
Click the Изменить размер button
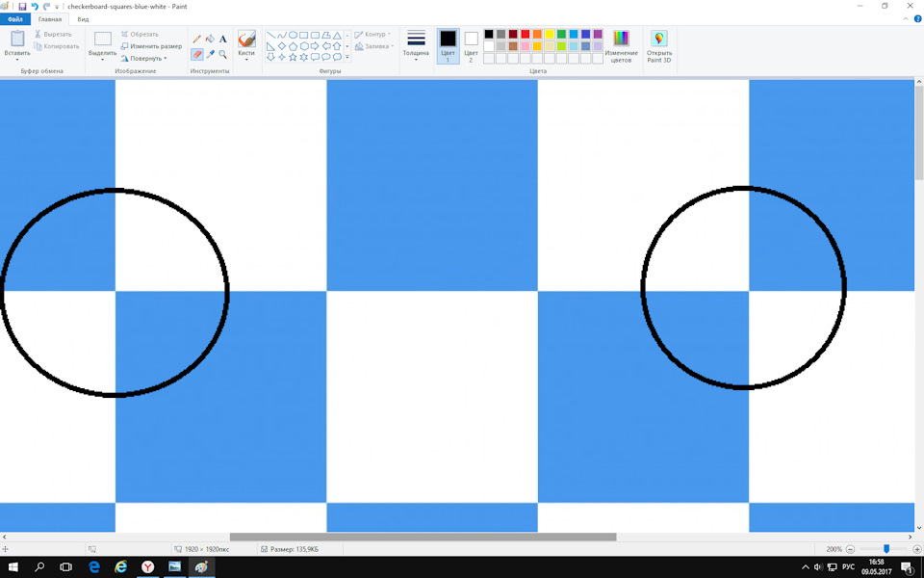click(151, 46)
